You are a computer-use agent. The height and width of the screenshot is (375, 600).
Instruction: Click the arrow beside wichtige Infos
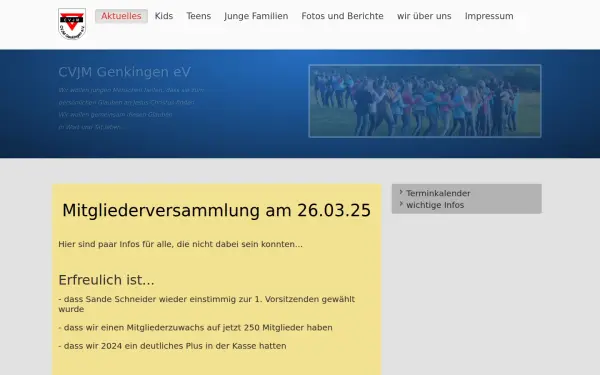tap(401, 204)
